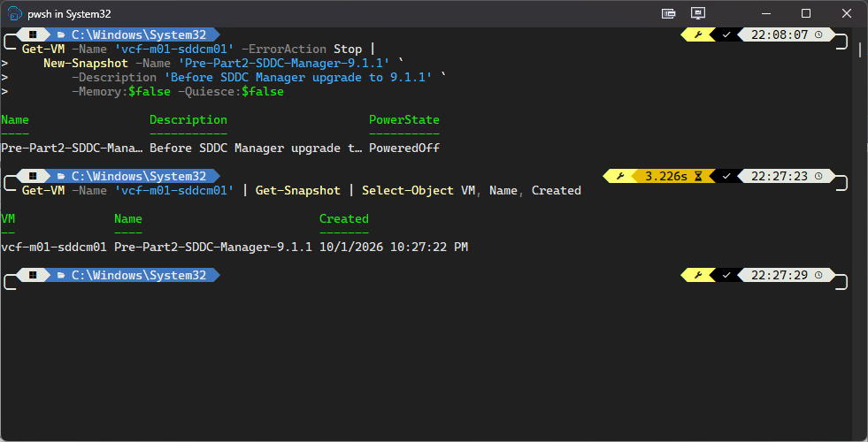Screen dimensions: 868x442
Task: Click the pwsh app icon in the title bar
Action: [x=14, y=14]
